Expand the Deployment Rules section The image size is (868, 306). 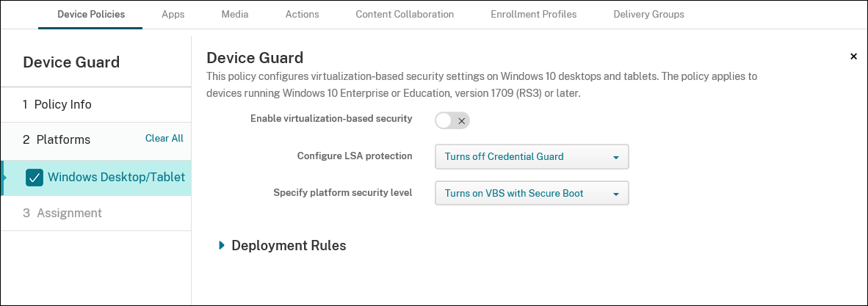point(288,246)
